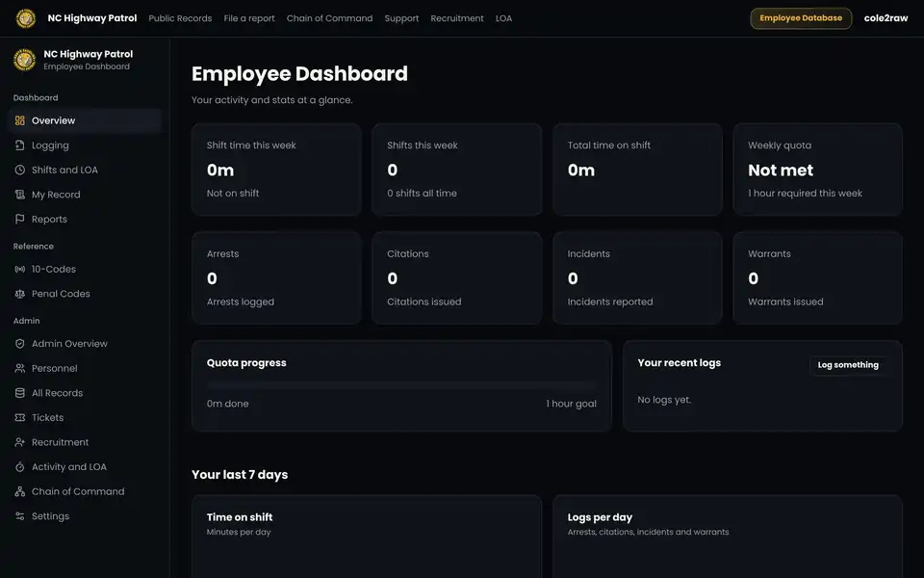Click the '0 shifts all time' text
The image size is (924, 578).
pos(422,193)
